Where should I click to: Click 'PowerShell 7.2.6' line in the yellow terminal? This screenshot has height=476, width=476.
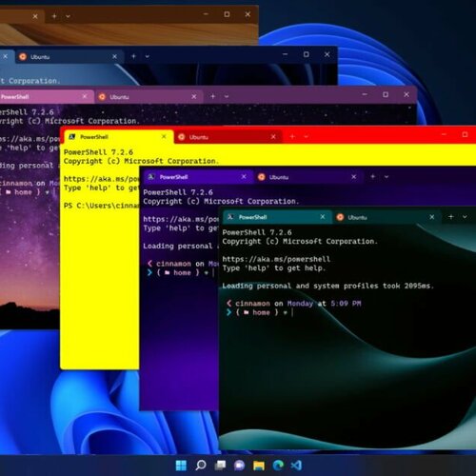[x=98, y=152]
